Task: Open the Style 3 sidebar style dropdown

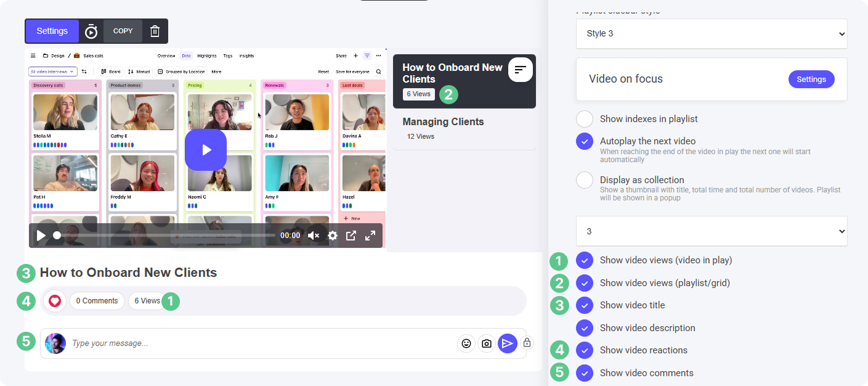Action: pos(712,34)
